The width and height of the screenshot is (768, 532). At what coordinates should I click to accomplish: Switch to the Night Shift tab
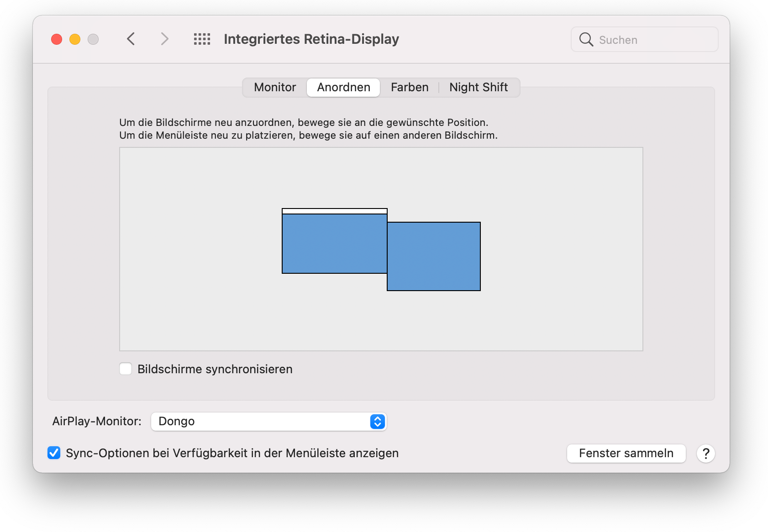pos(478,87)
